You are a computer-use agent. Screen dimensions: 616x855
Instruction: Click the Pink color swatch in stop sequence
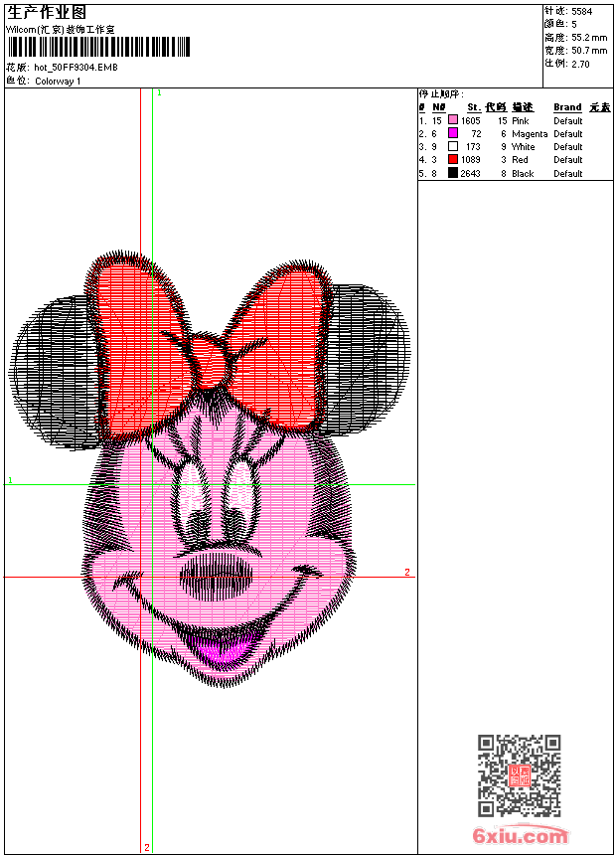coord(452,120)
